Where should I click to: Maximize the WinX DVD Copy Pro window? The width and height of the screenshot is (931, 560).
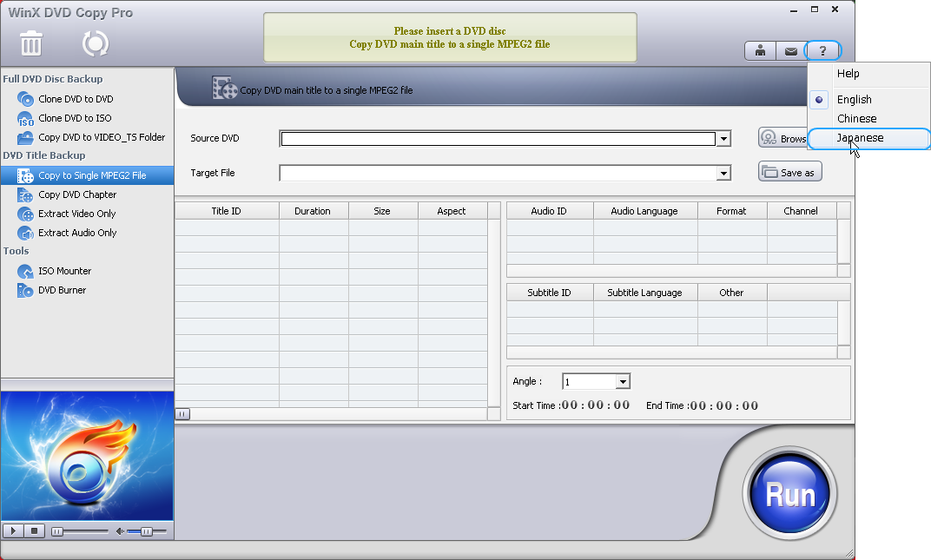click(815, 10)
